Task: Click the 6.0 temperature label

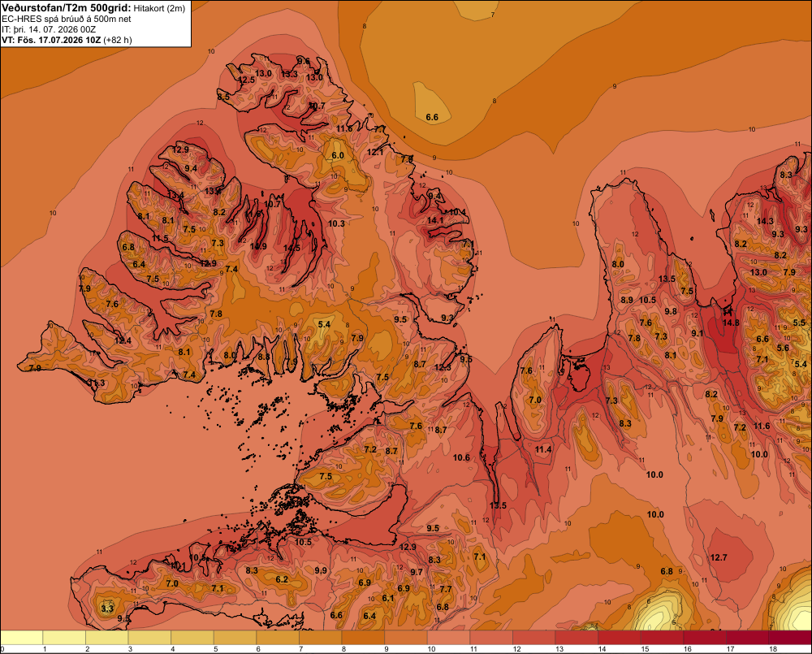Action: [x=338, y=155]
